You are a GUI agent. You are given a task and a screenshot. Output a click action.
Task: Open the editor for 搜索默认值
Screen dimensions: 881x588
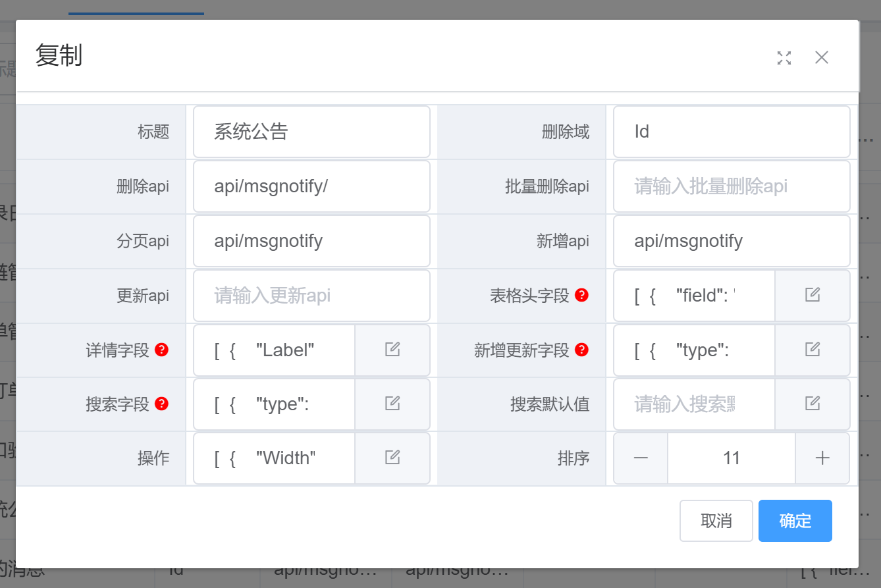813,404
